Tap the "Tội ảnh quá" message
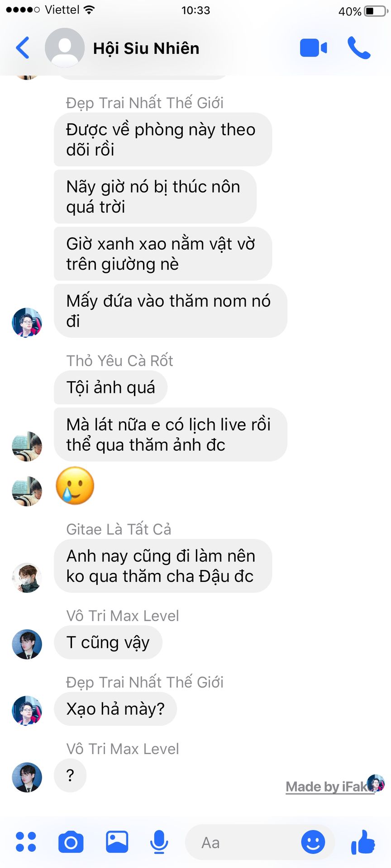Screen dimensions: 391x868 (110, 387)
